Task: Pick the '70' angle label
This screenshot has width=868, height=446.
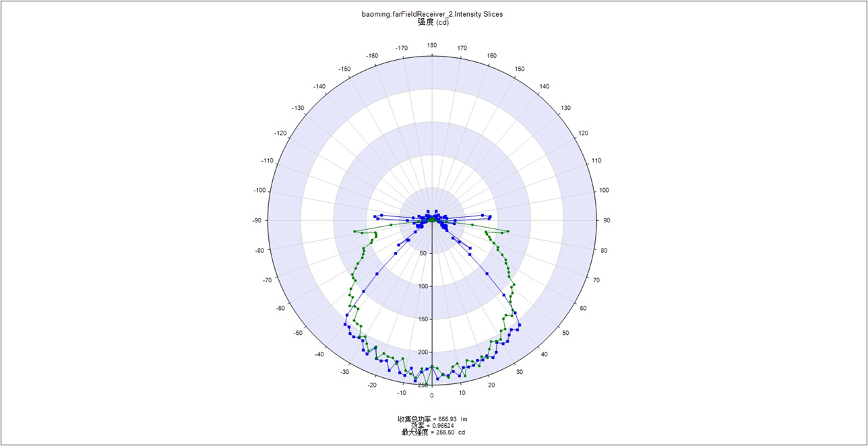Action: point(596,280)
